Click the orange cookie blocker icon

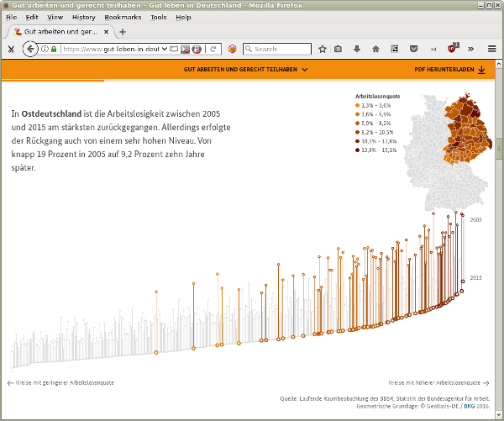pos(232,49)
